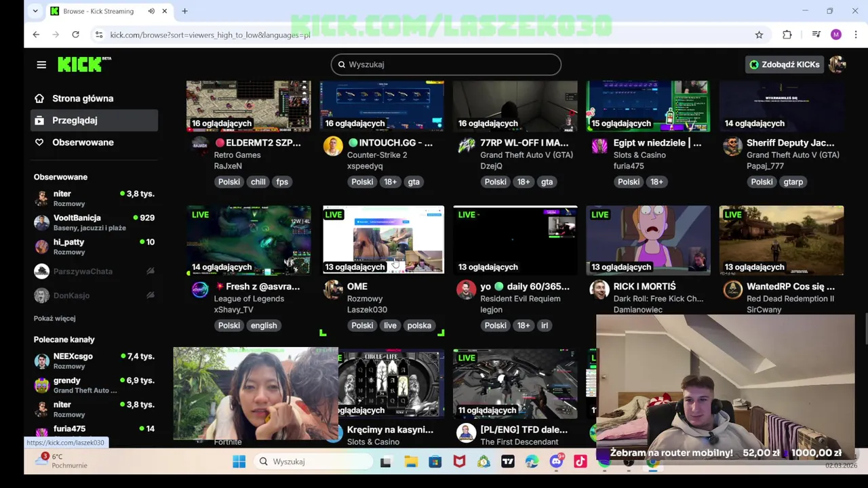The image size is (868, 488).
Task: Open VooltBanicja channel in sidebar
Action: click(x=94, y=222)
